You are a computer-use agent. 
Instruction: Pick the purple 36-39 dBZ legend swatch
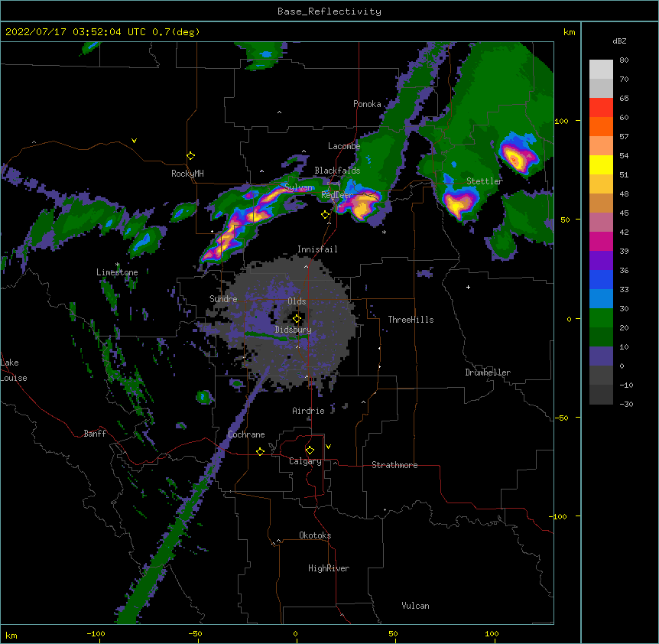click(x=601, y=261)
